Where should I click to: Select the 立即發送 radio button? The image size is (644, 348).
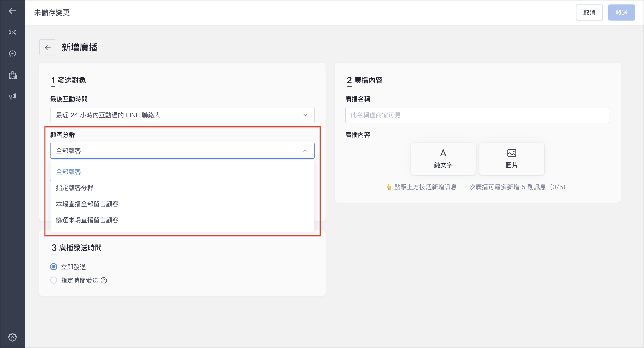click(x=53, y=267)
